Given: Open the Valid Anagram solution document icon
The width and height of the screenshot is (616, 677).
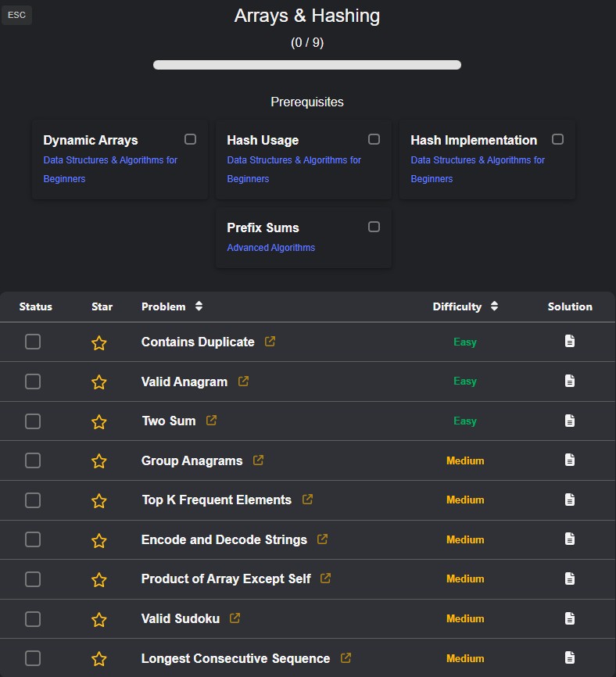Looking at the screenshot, I should 570,381.
